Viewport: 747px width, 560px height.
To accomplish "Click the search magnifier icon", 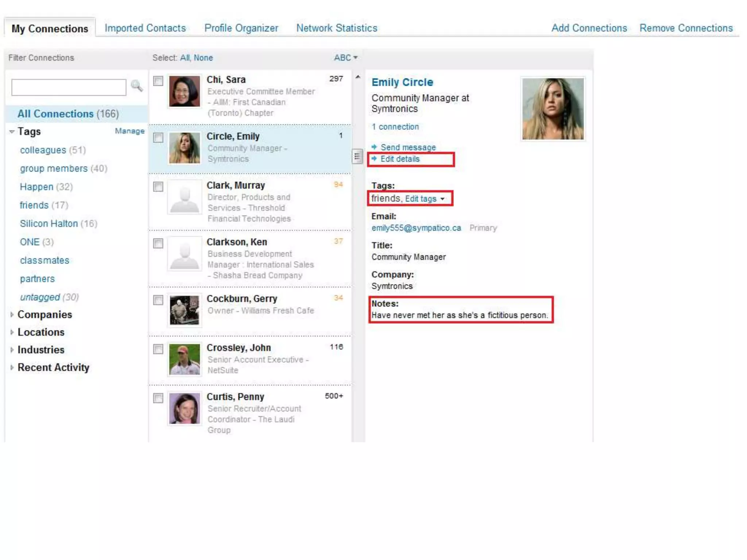I will [x=137, y=86].
